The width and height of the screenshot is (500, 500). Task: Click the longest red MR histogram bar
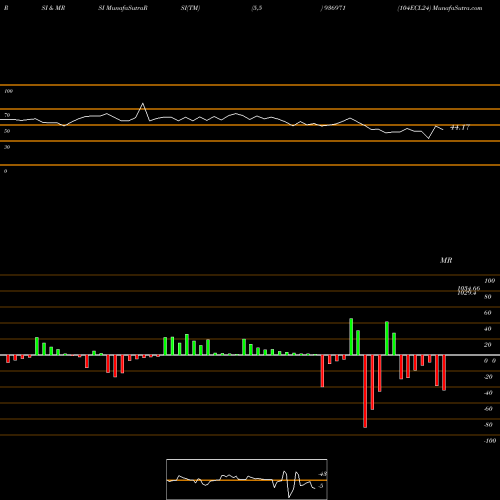[365, 391]
